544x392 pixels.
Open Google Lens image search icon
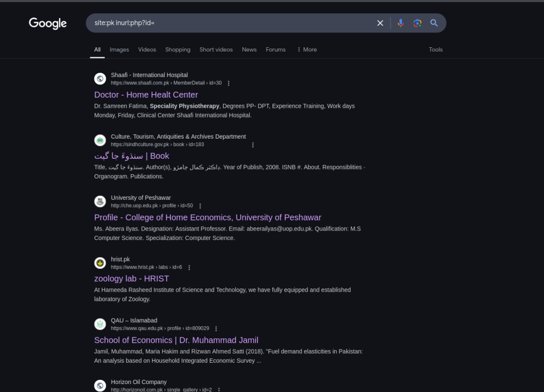pyautogui.click(x=418, y=23)
